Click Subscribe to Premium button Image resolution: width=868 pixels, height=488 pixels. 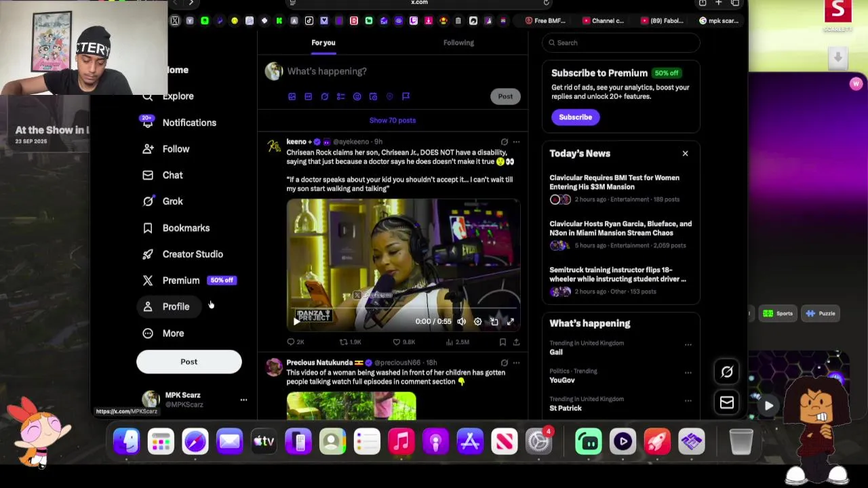click(575, 117)
